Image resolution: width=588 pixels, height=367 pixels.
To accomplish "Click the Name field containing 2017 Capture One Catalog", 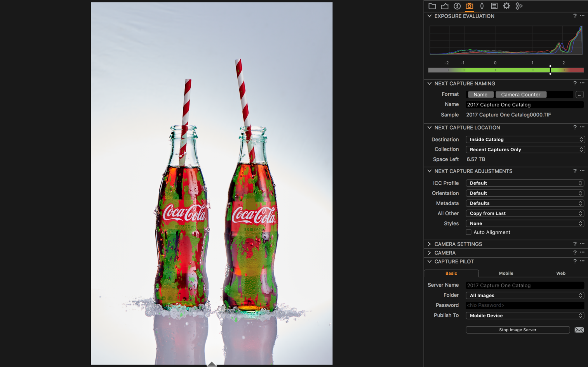I will (x=524, y=104).
